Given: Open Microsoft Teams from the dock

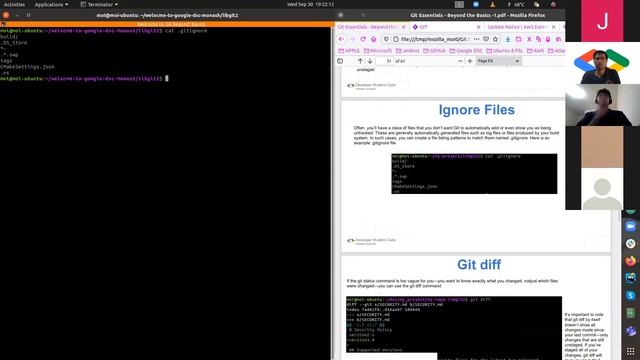Looking at the screenshot, I should coord(631,331).
